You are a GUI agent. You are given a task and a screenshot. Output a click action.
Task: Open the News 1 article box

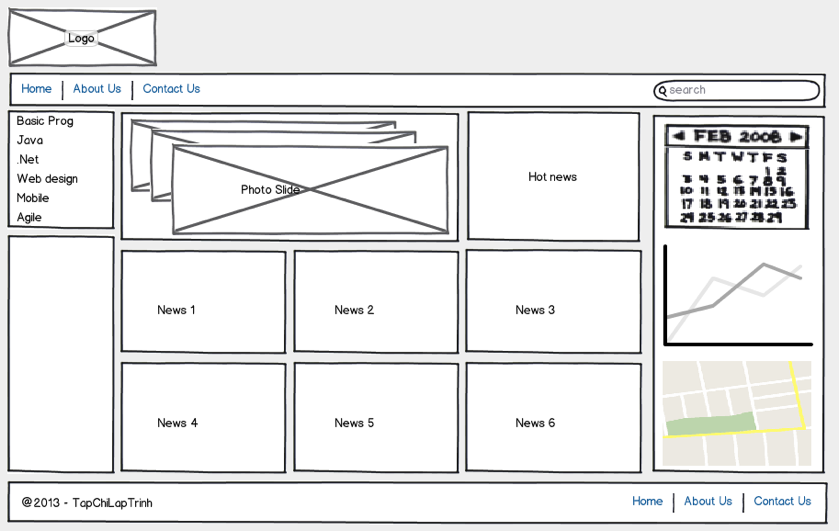(x=203, y=302)
